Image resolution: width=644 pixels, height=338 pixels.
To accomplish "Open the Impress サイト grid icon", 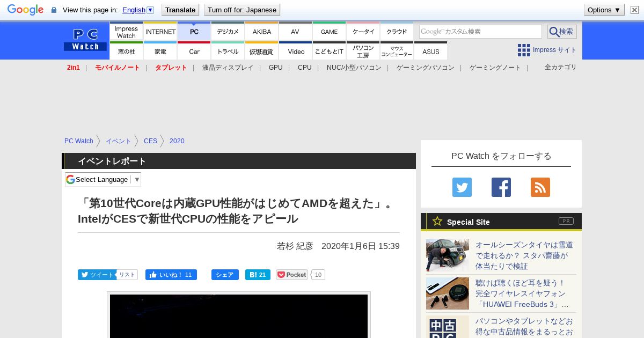I will click(x=524, y=50).
